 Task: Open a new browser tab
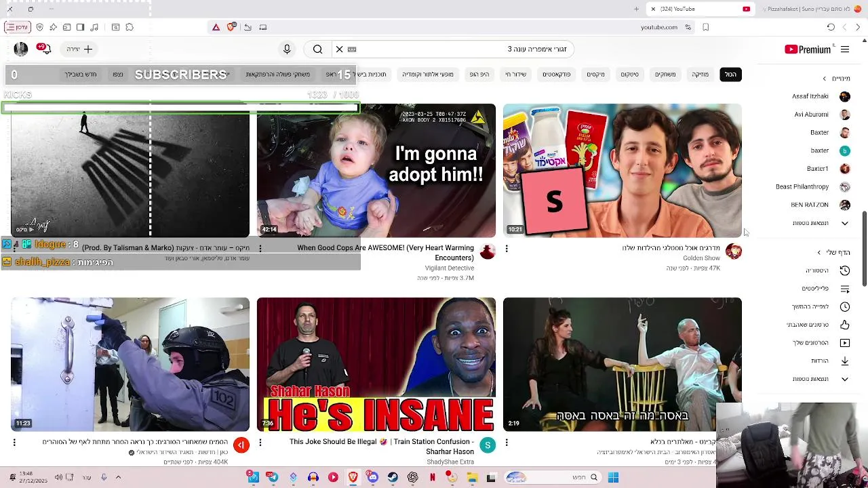pyautogui.click(x=636, y=9)
